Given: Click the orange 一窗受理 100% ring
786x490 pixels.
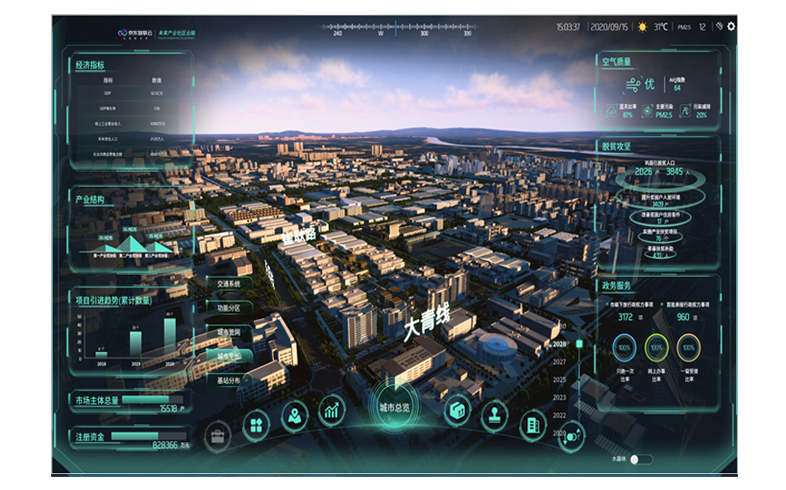Looking at the screenshot, I should tap(689, 348).
